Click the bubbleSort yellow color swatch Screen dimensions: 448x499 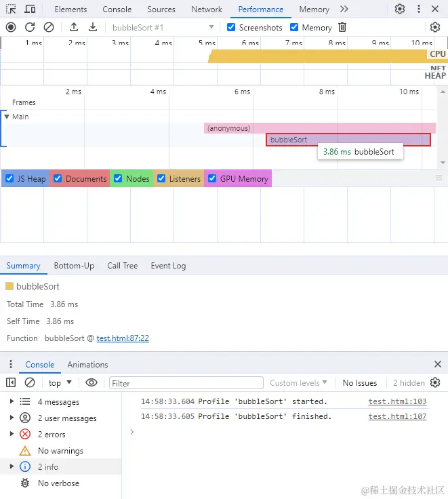[x=9, y=286]
